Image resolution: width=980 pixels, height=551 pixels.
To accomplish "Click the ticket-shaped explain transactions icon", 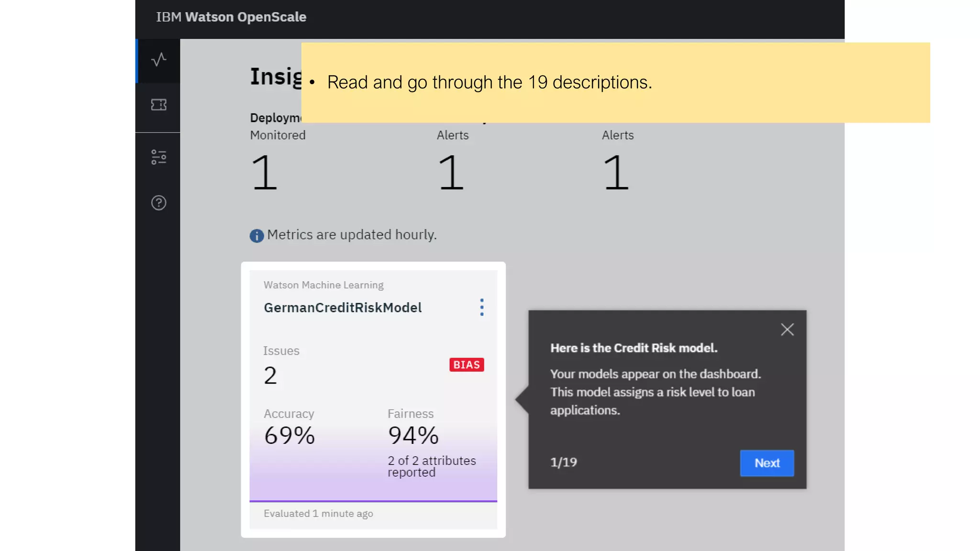I will (x=158, y=105).
